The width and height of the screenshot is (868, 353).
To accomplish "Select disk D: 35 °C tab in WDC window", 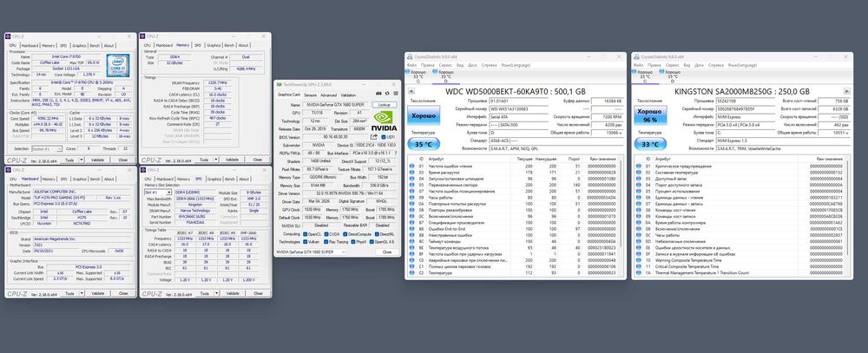I will pyautogui.click(x=445, y=77).
